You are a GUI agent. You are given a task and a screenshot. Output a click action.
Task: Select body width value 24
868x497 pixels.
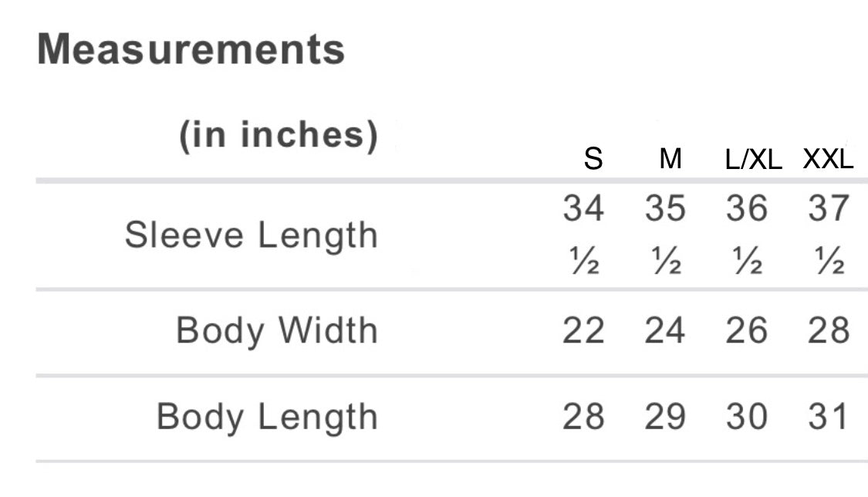coord(665,331)
